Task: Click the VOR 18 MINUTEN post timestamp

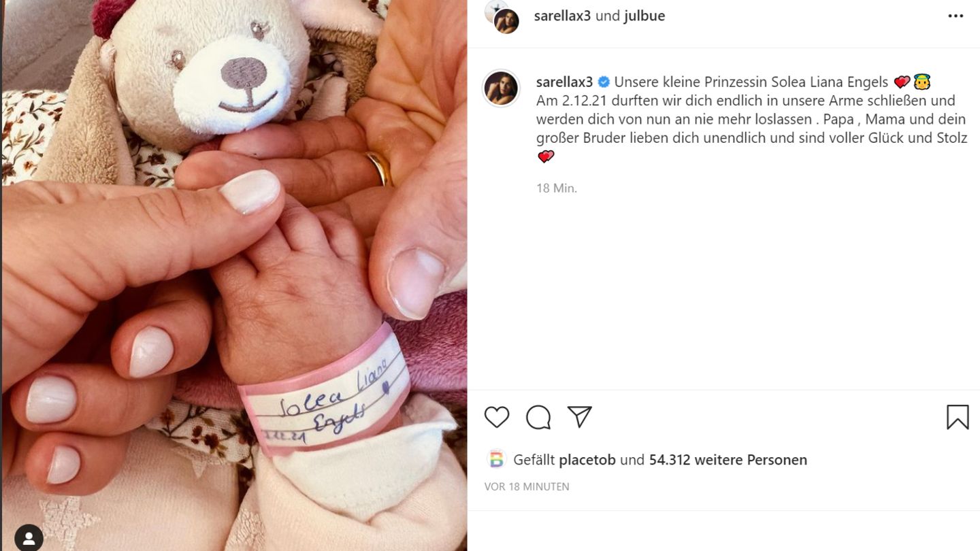Action: (527, 486)
